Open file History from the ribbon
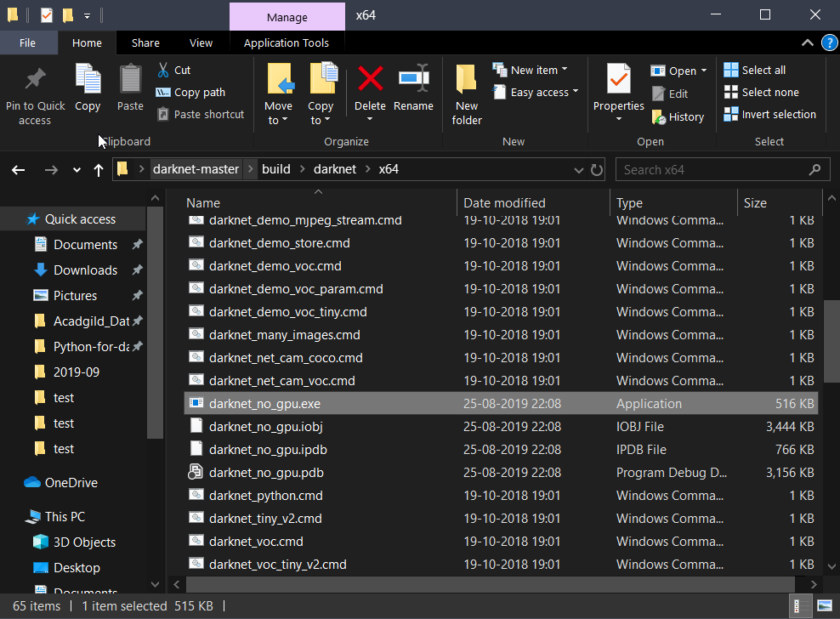The height and width of the screenshot is (619, 840). pos(678,116)
